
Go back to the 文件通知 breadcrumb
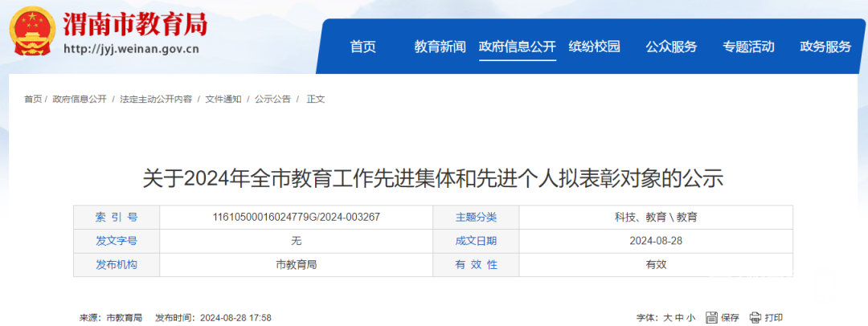(223, 100)
